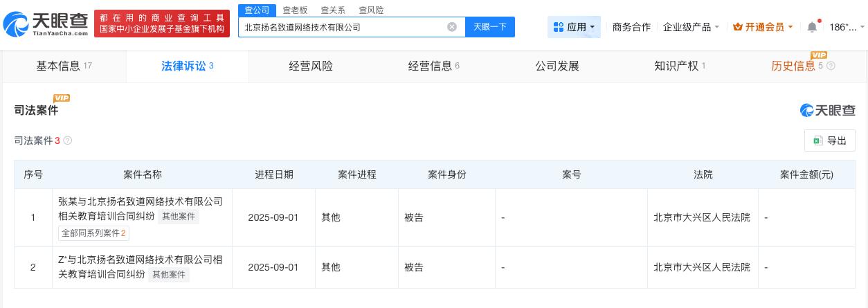Click the 案件名称 column header

tap(143, 174)
